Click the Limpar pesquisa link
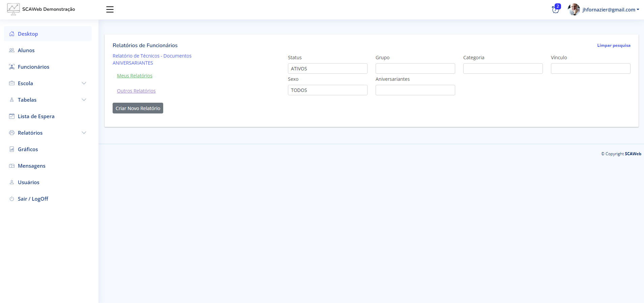This screenshot has height=303, width=644. pyautogui.click(x=614, y=45)
